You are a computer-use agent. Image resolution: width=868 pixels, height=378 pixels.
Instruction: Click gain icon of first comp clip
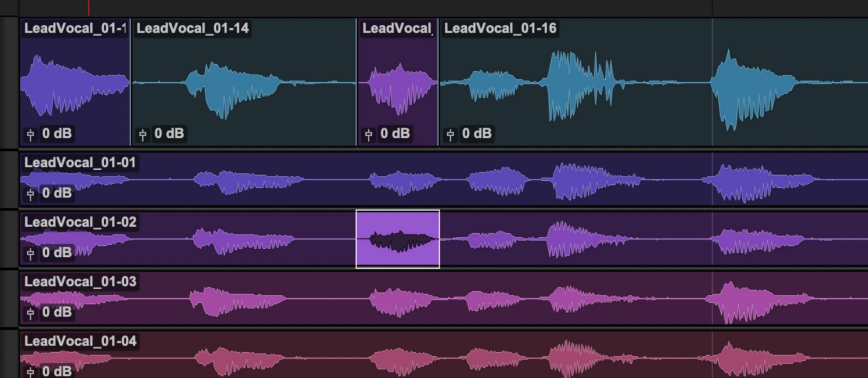coord(30,135)
